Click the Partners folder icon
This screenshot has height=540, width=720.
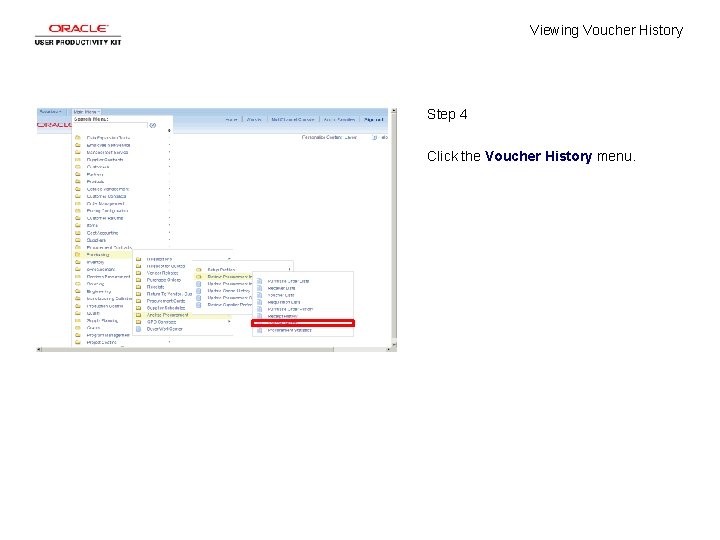click(x=78, y=174)
